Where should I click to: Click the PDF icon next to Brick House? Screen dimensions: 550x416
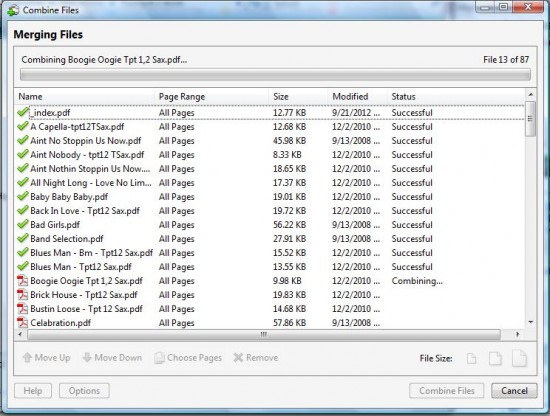point(22,295)
